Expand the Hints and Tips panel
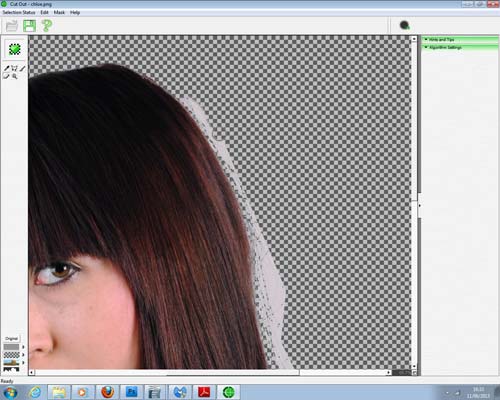 tap(460, 39)
